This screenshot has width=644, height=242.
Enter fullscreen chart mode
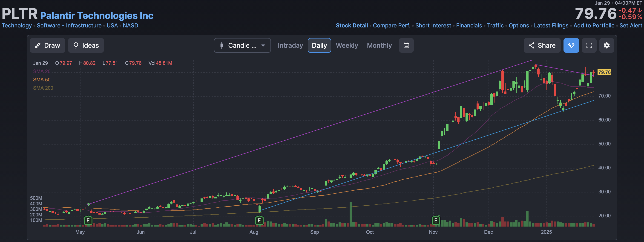click(589, 45)
